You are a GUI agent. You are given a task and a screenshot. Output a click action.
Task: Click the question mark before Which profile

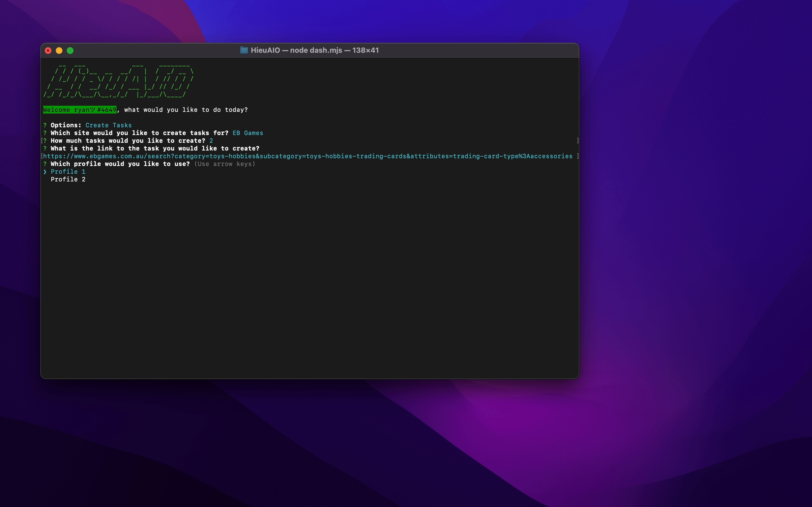pos(45,164)
